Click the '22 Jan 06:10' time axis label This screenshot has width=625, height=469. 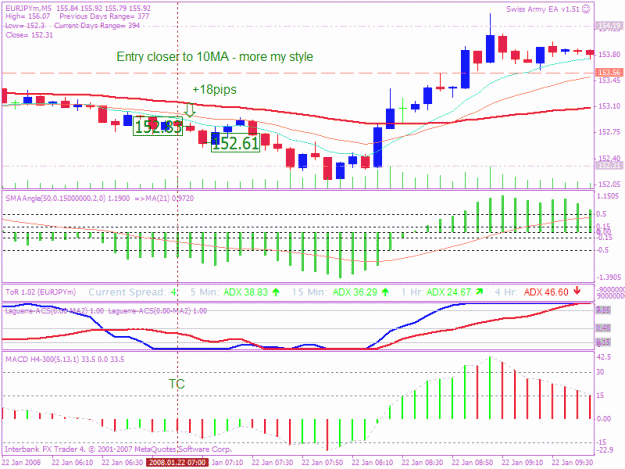pyautogui.click(x=73, y=463)
